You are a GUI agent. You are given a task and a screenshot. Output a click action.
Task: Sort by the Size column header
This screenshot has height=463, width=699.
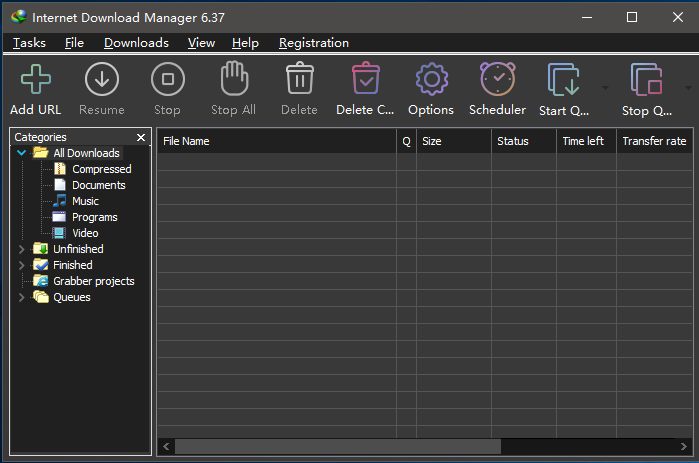pyautogui.click(x=454, y=141)
